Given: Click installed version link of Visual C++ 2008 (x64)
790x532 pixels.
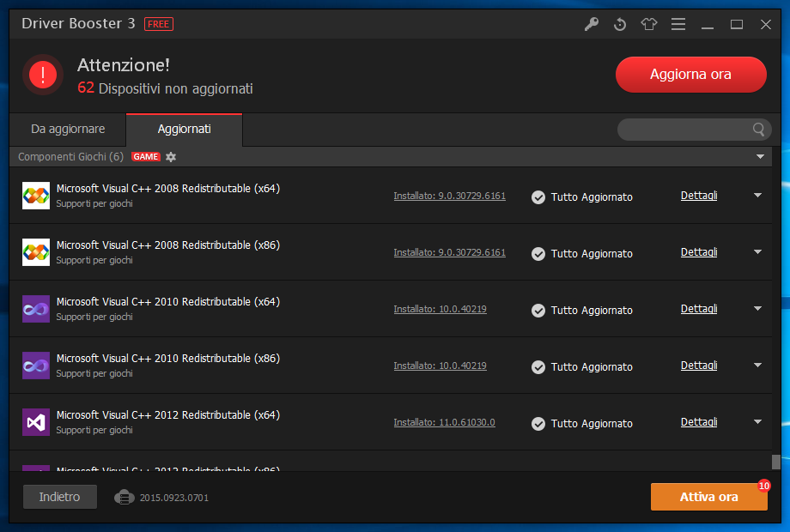Looking at the screenshot, I should click(449, 196).
